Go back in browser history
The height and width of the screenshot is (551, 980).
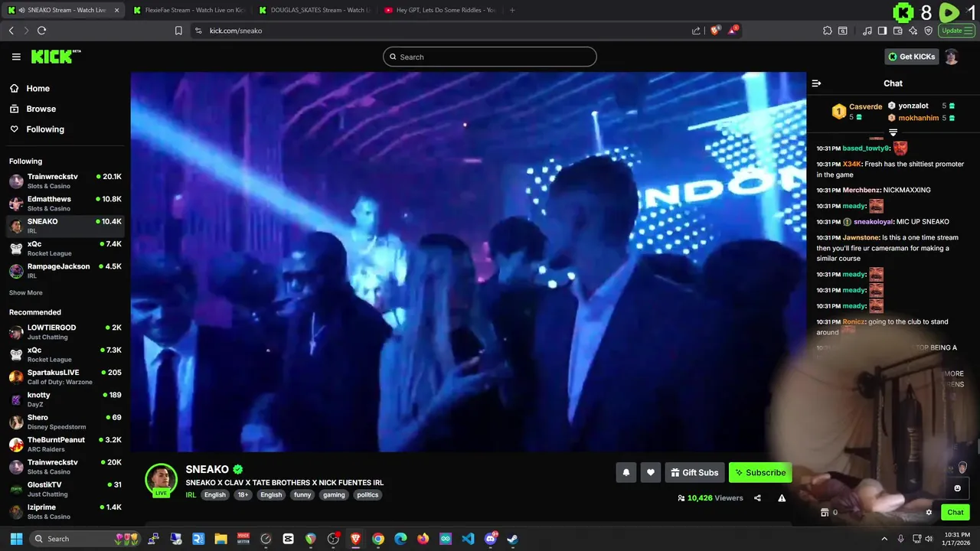tap(11, 31)
